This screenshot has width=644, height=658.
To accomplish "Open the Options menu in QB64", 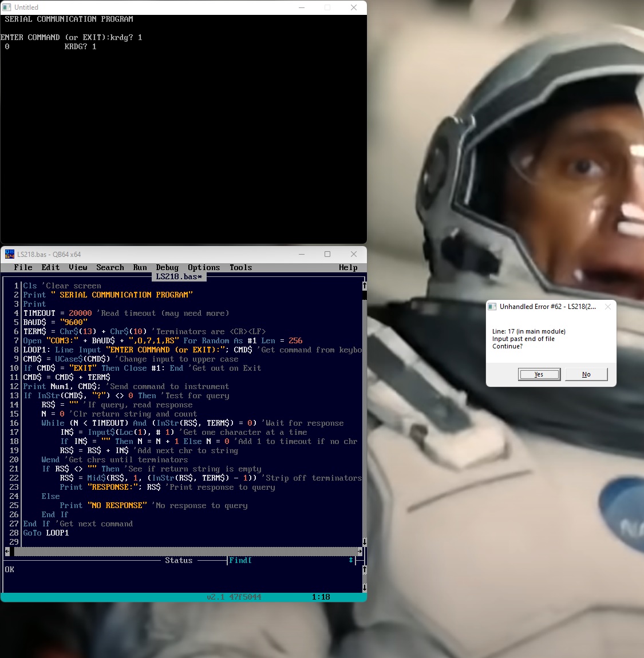I will click(x=204, y=267).
